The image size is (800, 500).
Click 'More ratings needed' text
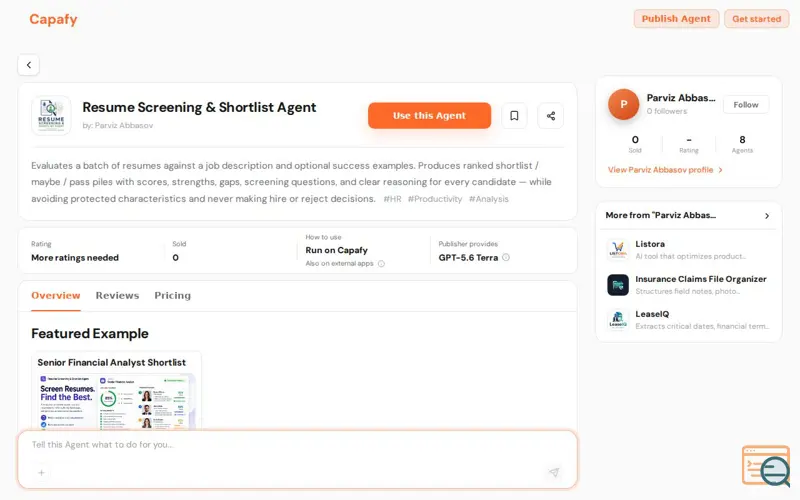[x=75, y=258]
